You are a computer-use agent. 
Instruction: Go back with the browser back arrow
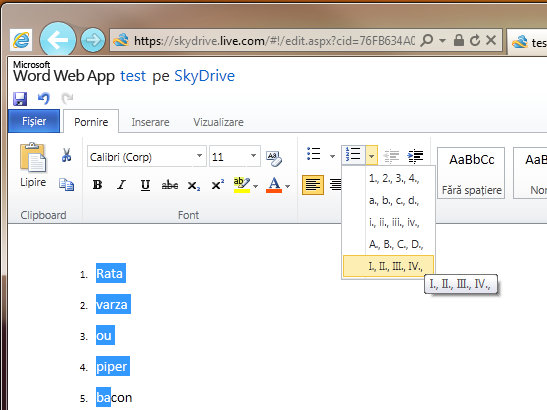[x=58, y=40]
